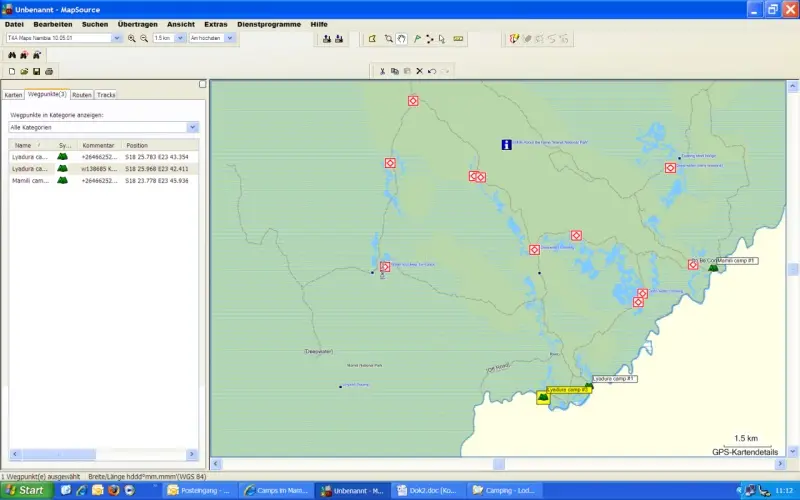Switch to Camping - Lod... taskbar window
This screenshot has width=800, height=500.
tap(505, 491)
